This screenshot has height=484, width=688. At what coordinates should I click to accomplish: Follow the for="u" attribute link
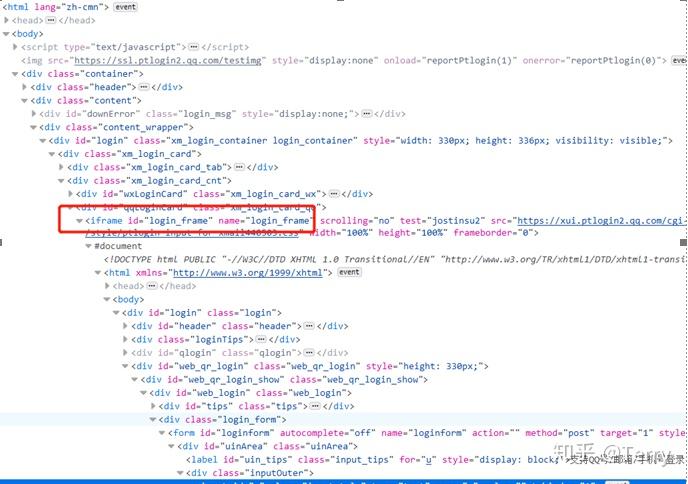click(428, 460)
